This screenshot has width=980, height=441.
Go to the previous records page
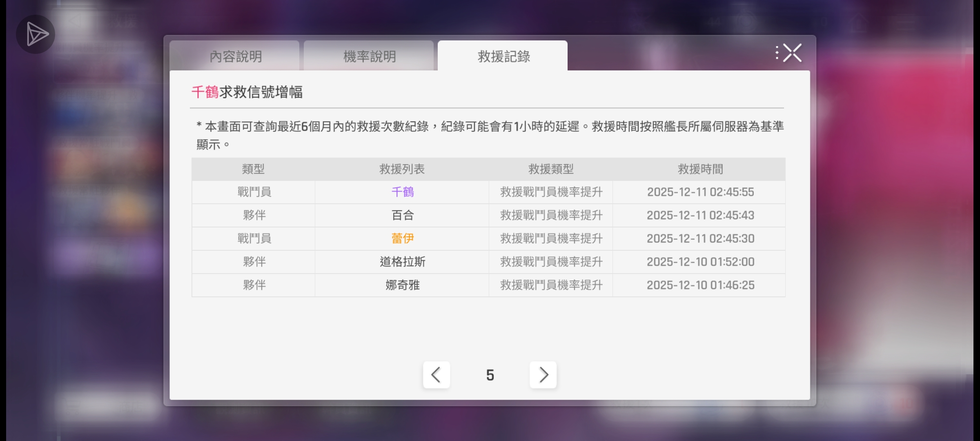[436, 374]
